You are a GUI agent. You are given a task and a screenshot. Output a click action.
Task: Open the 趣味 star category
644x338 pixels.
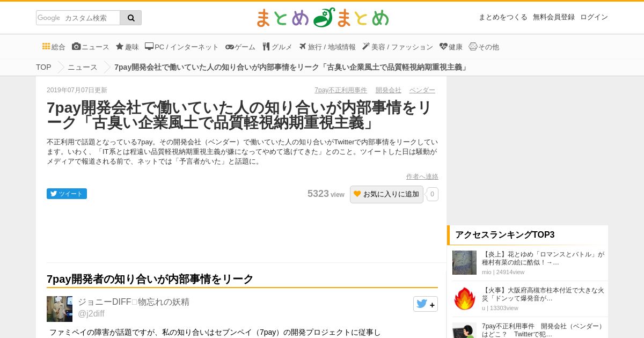click(127, 47)
